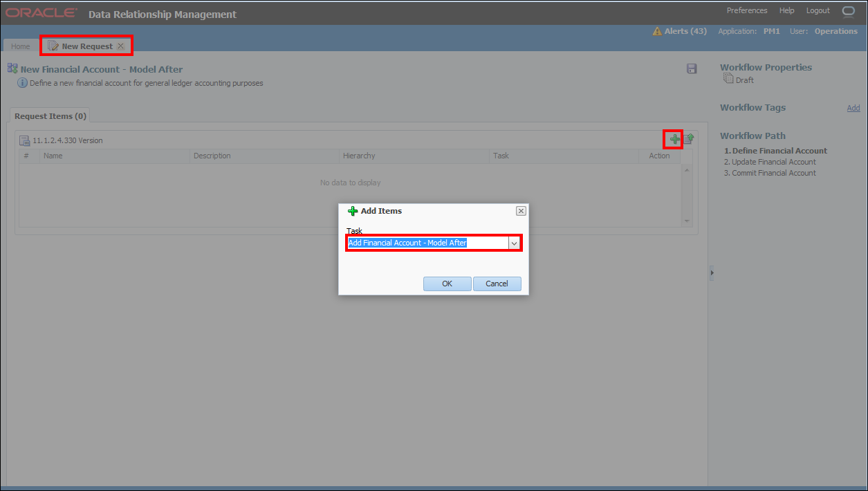Select the Request Items (0) tab
This screenshot has width=868, height=491.
point(50,116)
